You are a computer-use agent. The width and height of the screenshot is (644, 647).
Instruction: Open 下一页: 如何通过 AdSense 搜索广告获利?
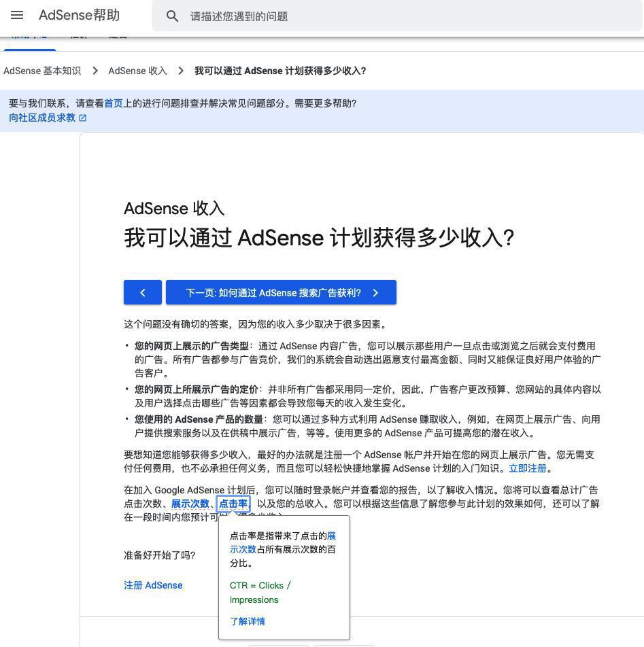(x=281, y=292)
